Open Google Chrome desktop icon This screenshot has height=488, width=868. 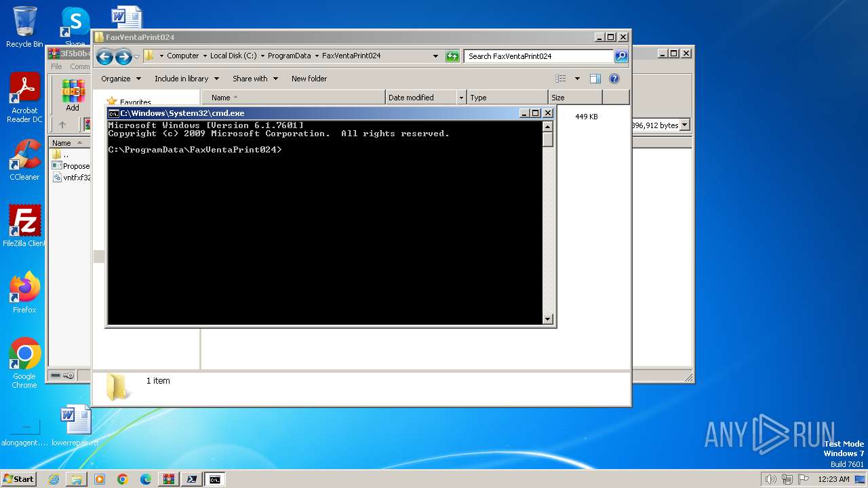point(24,363)
